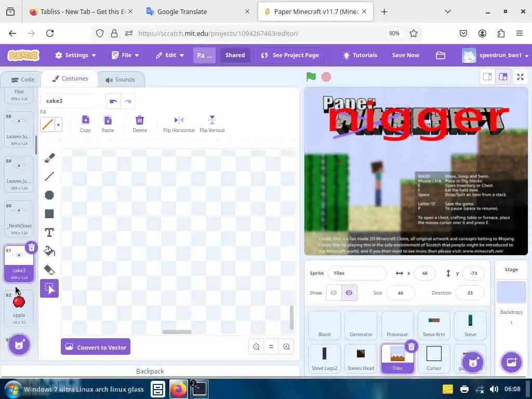Switch to the Sounds tab
This screenshot has width=532, height=399.
[120, 79]
